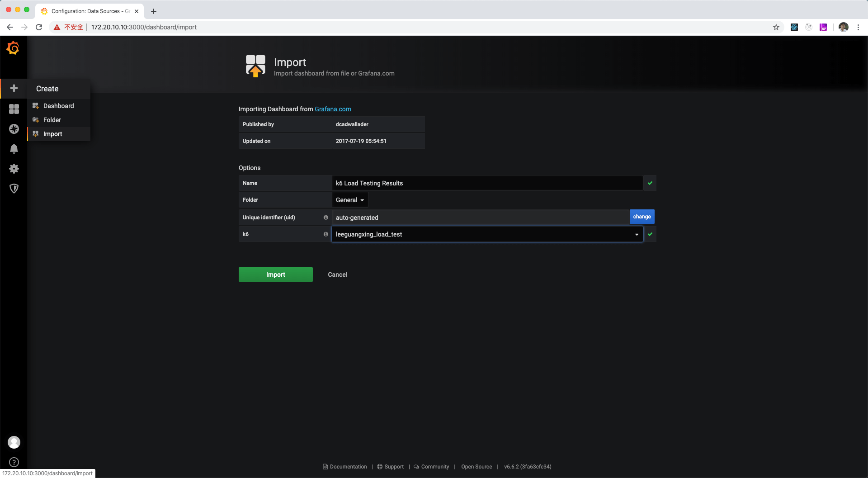Image resolution: width=868 pixels, height=478 pixels.
Task: Choose Import in the Create menu
Action: click(x=52, y=134)
